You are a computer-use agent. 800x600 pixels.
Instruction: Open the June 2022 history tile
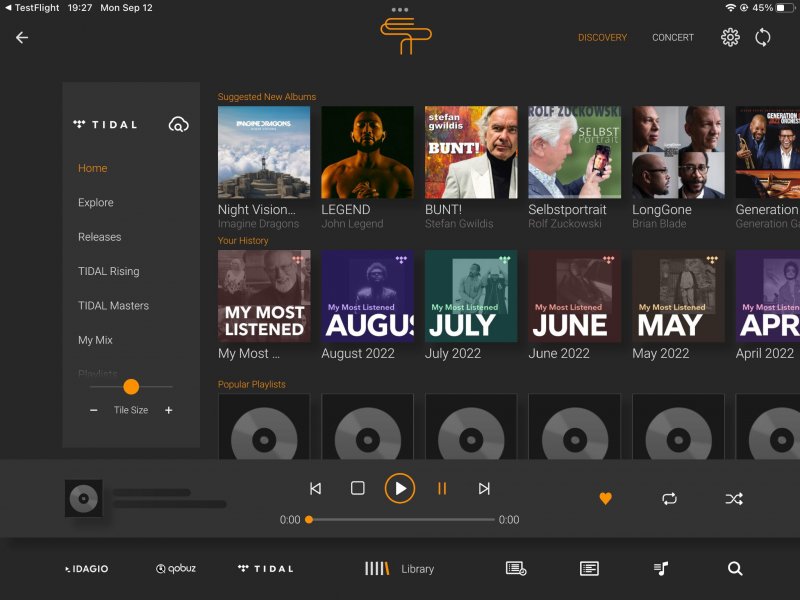click(x=574, y=296)
